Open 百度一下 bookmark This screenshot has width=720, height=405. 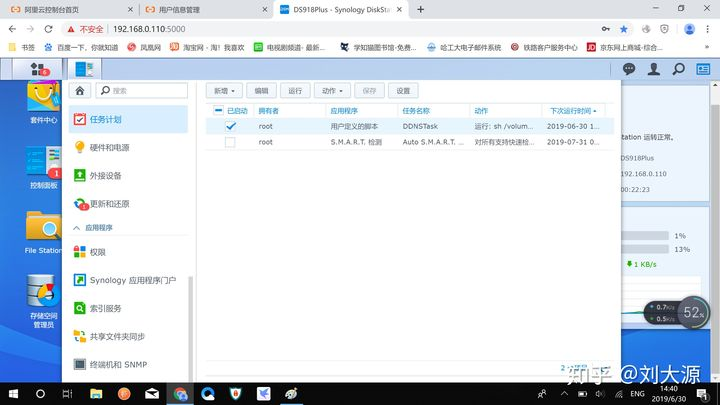(x=81, y=47)
